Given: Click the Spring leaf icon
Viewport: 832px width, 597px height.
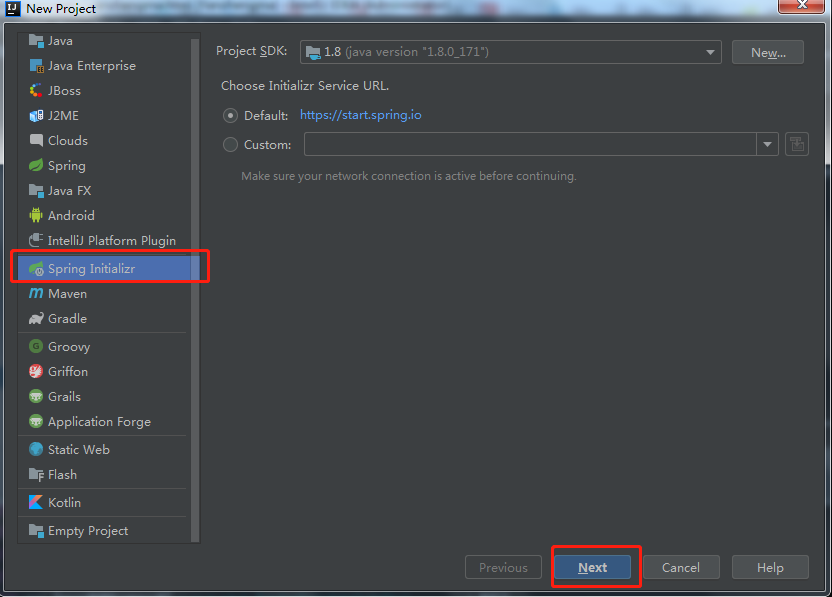Looking at the screenshot, I should click(36, 166).
